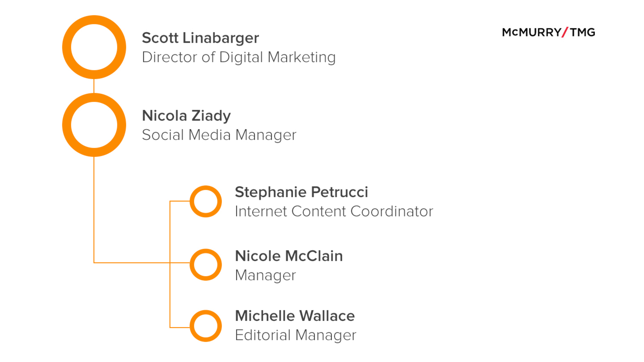Click the McMURRY/TMG logo
The height and width of the screenshot is (362, 644).
[x=548, y=33]
